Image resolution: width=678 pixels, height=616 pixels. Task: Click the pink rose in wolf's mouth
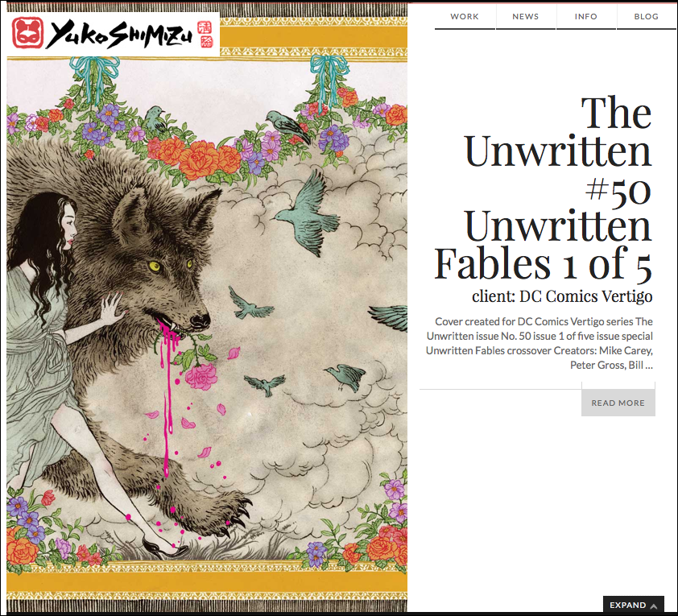click(201, 376)
